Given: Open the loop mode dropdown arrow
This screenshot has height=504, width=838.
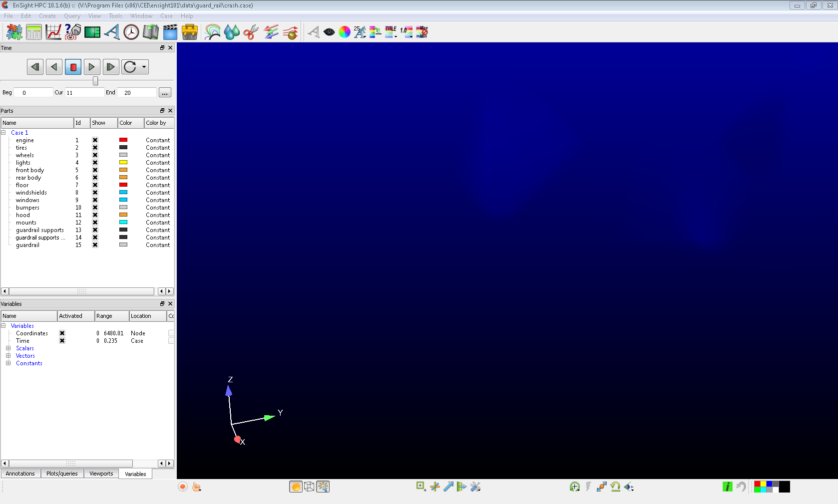Looking at the screenshot, I should [144, 67].
